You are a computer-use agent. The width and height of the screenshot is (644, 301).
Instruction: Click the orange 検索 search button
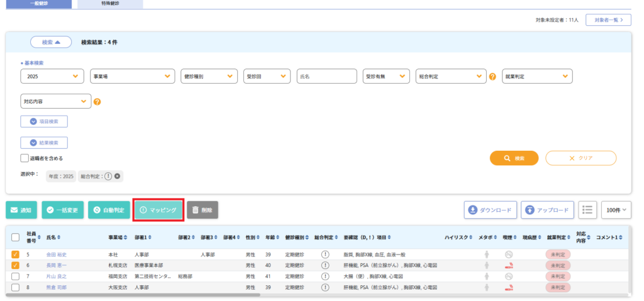point(514,158)
